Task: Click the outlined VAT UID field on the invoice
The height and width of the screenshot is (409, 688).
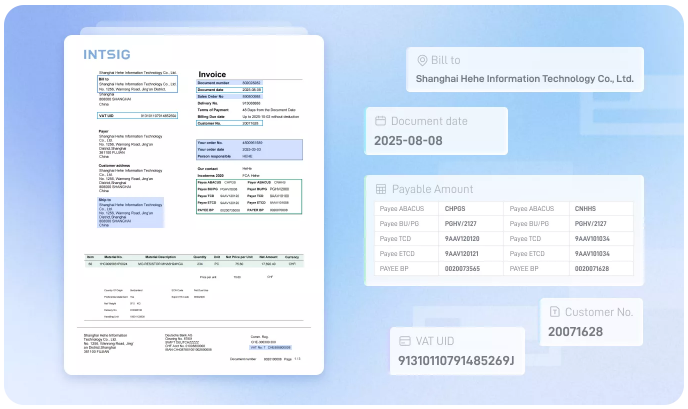Action: [x=137, y=116]
